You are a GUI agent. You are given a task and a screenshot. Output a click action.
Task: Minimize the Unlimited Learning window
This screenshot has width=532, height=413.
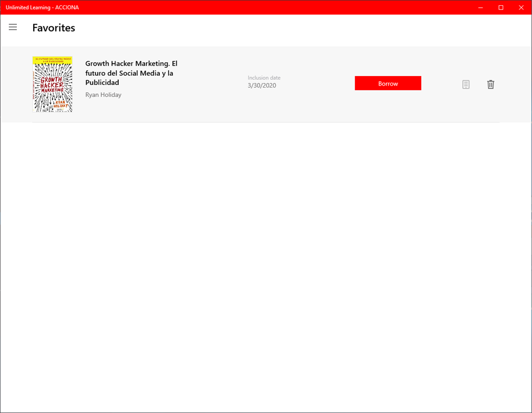pyautogui.click(x=480, y=7)
